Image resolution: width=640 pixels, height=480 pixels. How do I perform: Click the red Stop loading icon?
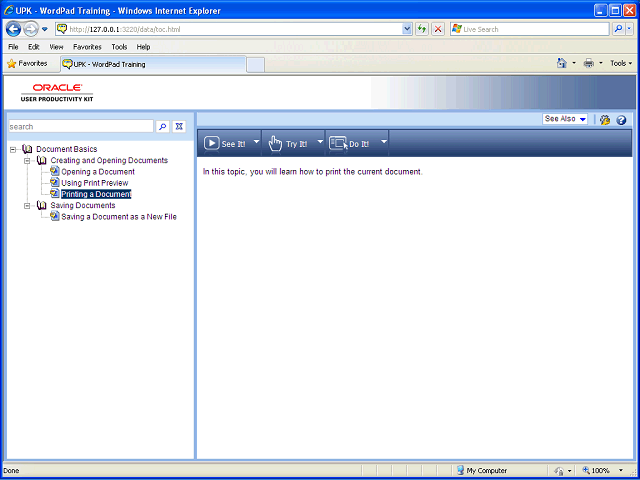pos(438,29)
